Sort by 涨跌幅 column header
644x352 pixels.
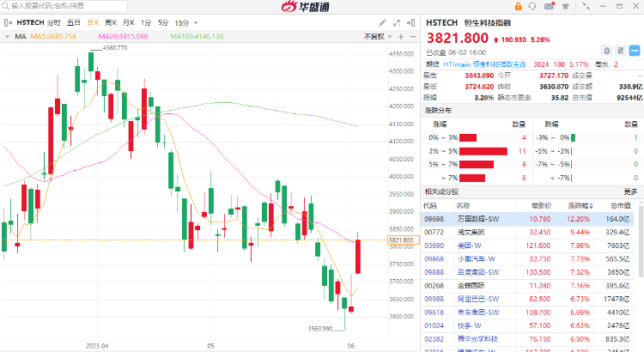(x=580, y=205)
